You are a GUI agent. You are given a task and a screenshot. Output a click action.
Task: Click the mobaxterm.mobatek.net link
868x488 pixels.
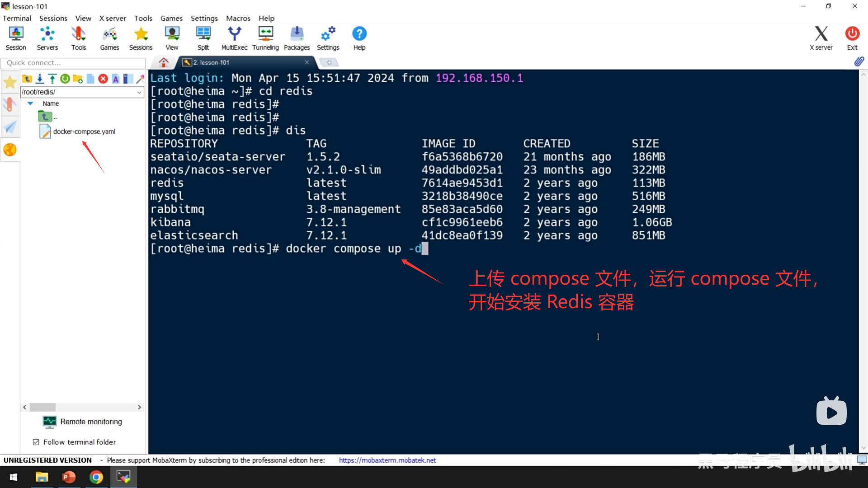tap(387, 460)
